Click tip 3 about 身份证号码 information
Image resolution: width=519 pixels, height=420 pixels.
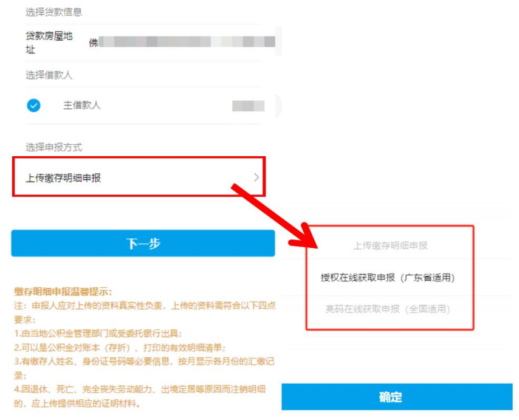[x=144, y=368]
